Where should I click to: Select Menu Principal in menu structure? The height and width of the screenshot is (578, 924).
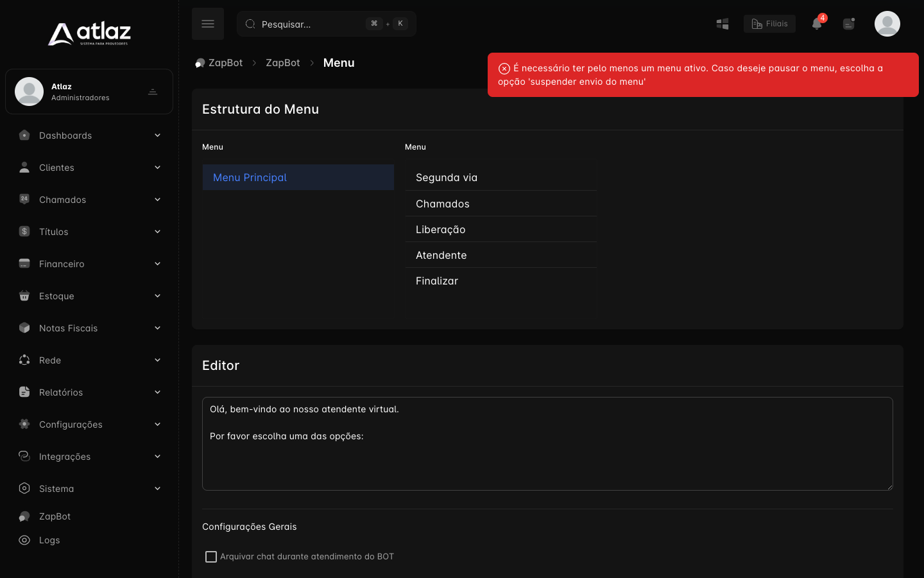point(298,177)
